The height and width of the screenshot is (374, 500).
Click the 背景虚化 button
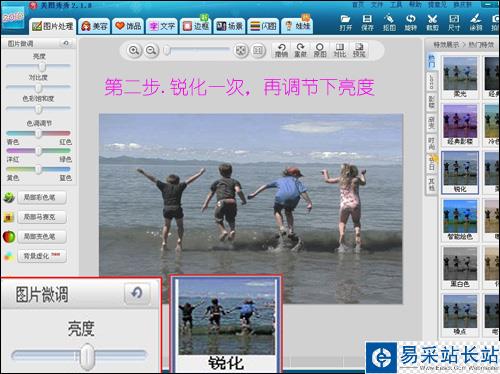[42, 256]
